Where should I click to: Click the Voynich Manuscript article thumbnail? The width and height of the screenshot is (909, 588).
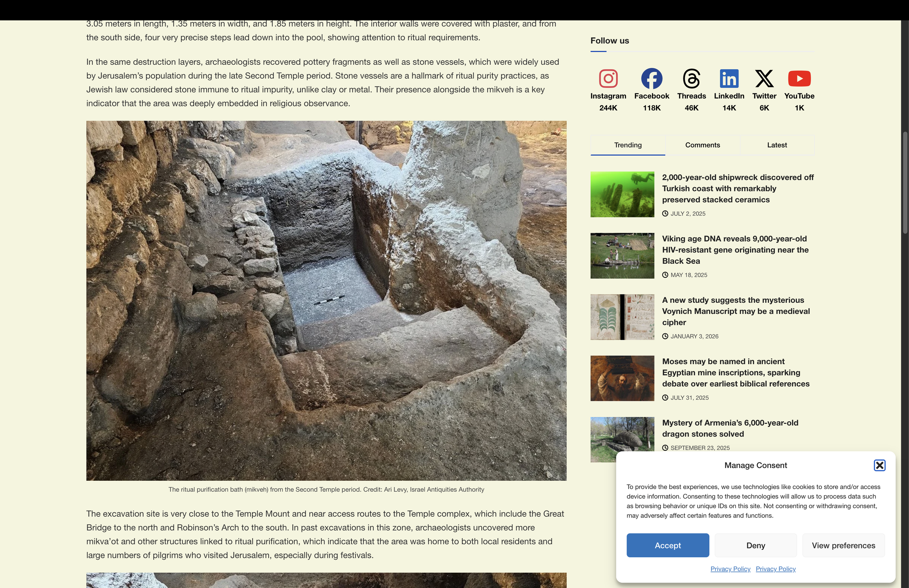click(622, 317)
